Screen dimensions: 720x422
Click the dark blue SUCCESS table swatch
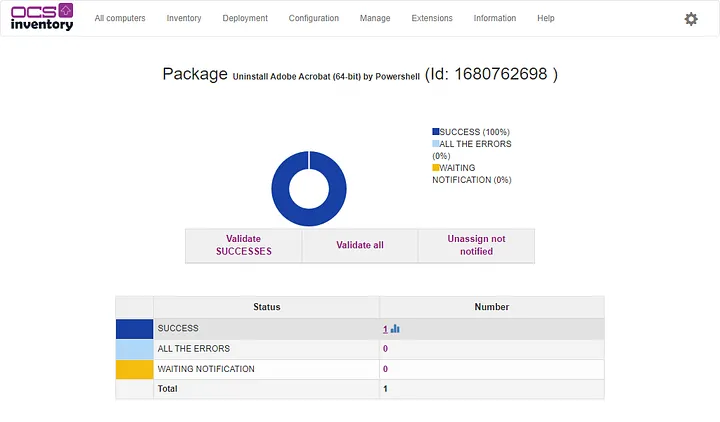tap(135, 329)
